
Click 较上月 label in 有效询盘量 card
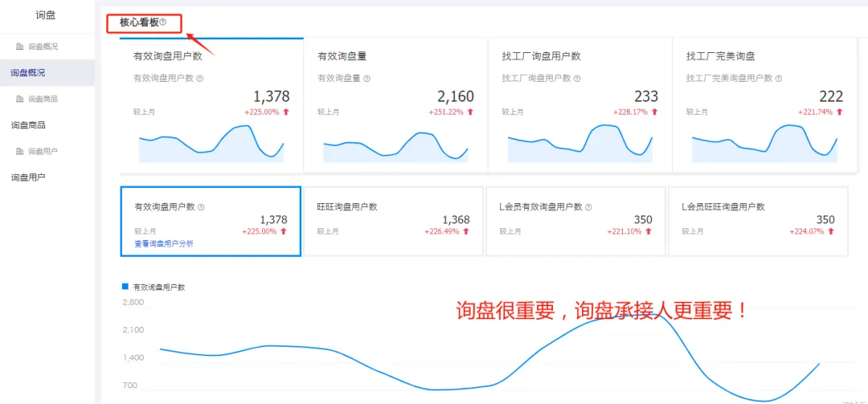(328, 112)
